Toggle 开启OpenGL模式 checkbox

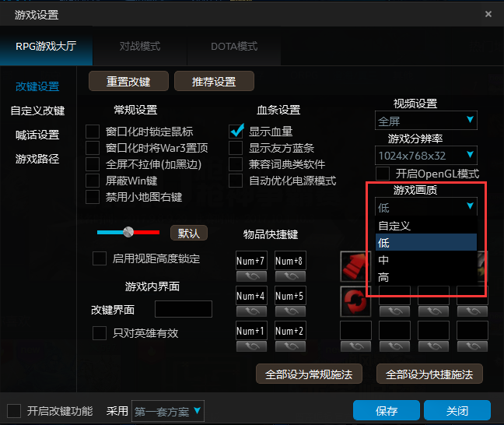click(x=383, y=174)
